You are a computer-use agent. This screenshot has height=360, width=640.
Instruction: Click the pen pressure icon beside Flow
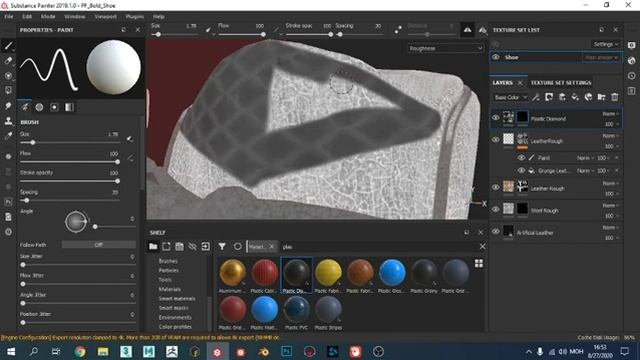pos(130,158)
